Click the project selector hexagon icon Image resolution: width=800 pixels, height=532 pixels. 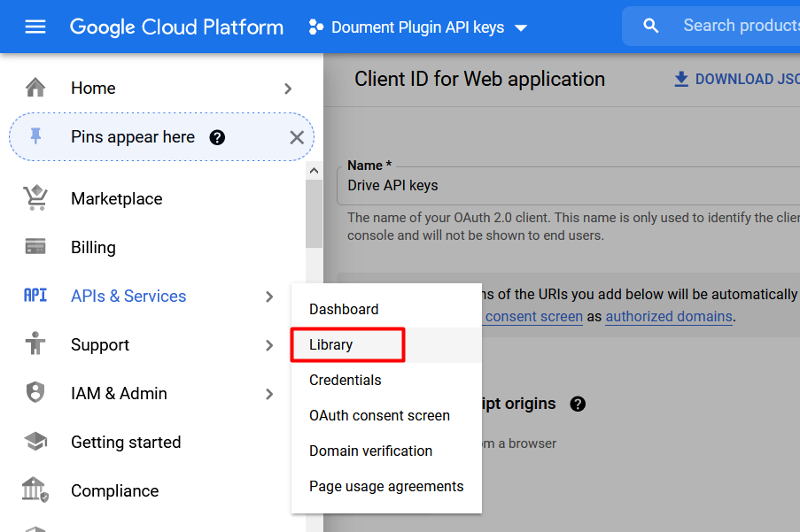point(315,27)
